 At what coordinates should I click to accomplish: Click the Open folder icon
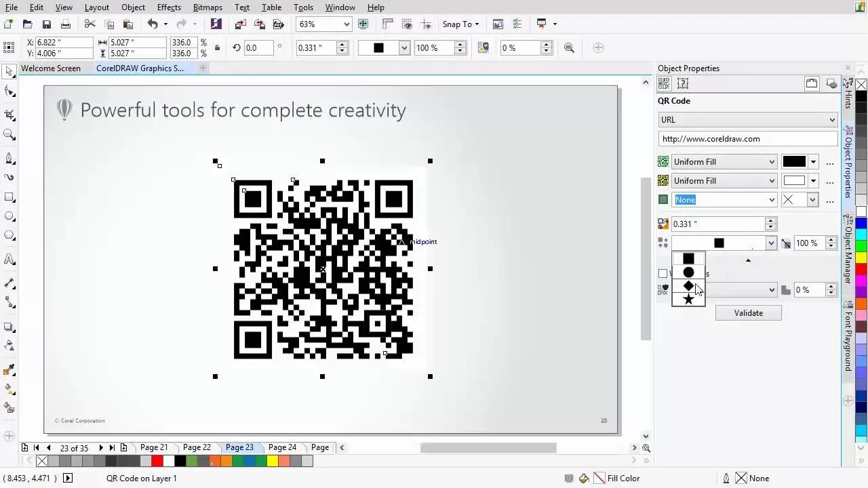coord(27,24)
